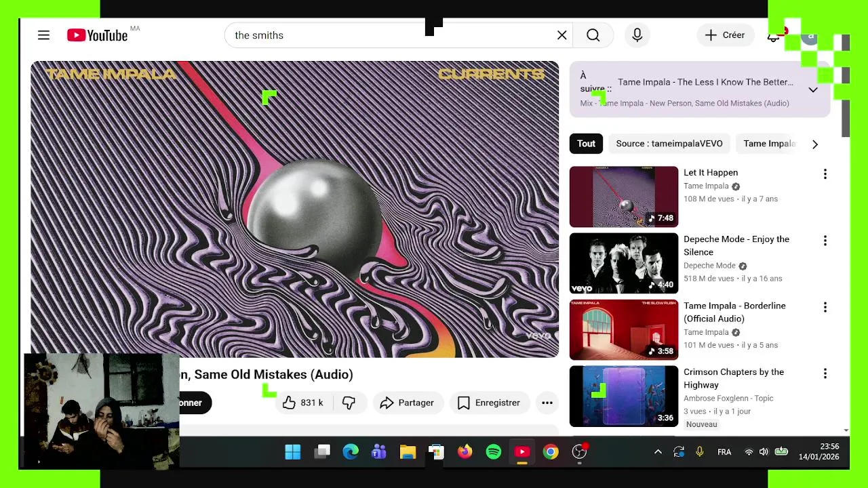Show hidden system tray icons
868x488 pixels.
(x=658, y=452)
